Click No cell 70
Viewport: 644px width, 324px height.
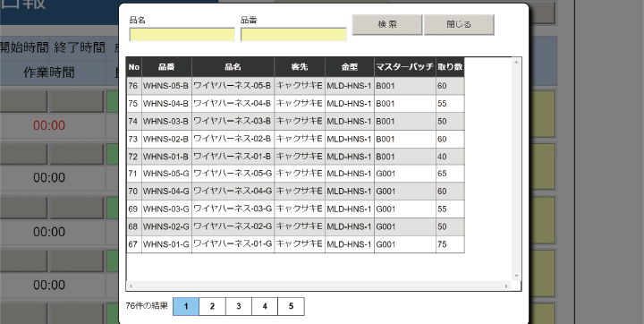[133, 192]
